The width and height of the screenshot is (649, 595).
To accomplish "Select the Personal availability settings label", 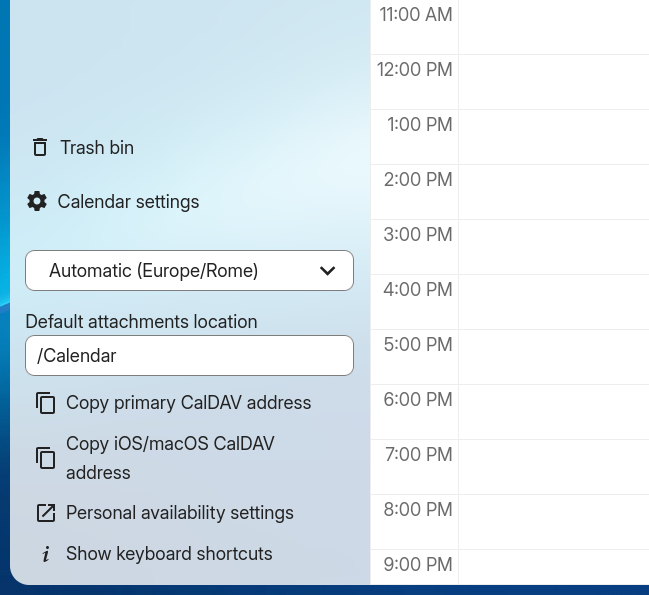I will pos(180,513).
